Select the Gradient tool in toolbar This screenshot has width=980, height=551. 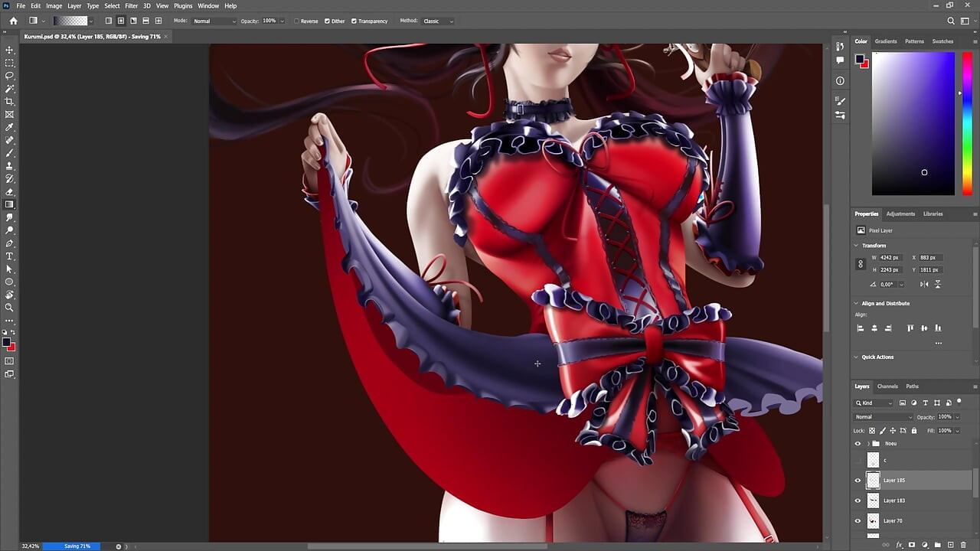coord(10,204)
